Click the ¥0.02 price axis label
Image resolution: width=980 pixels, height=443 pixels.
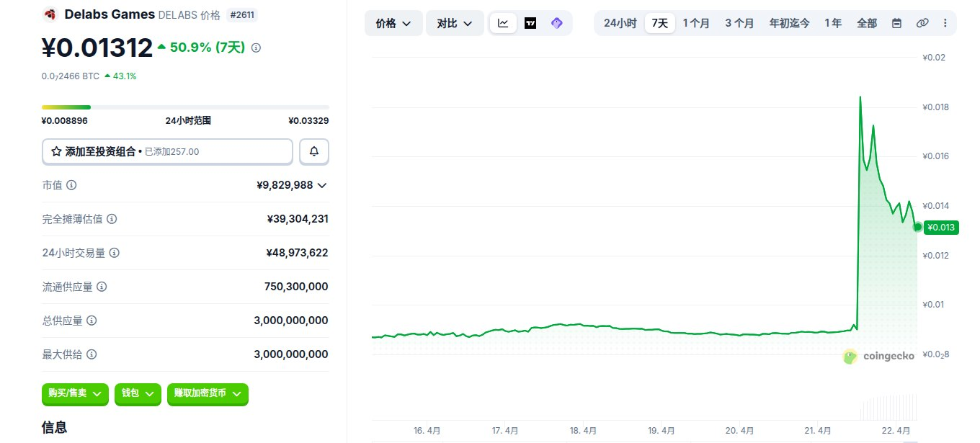(934, 58)
